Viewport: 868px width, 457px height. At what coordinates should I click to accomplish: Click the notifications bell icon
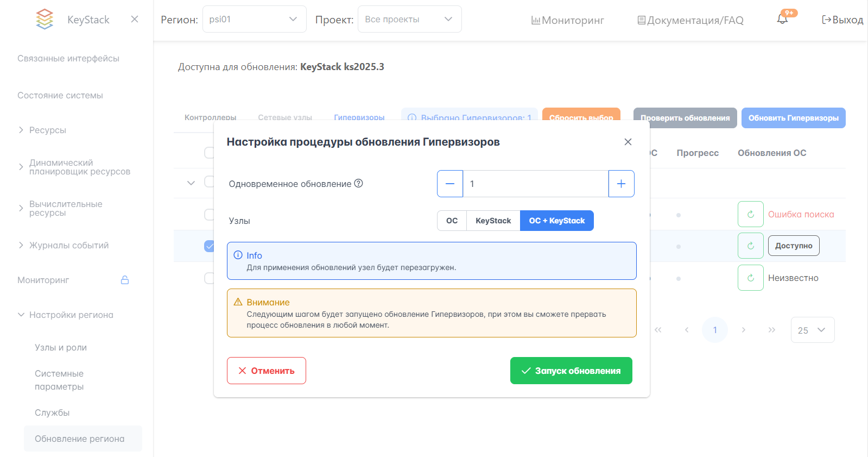click(782, 20)
